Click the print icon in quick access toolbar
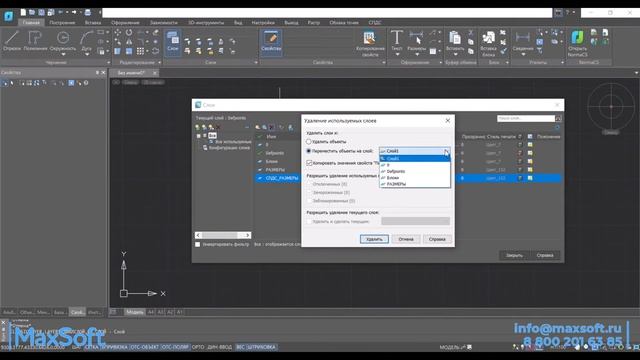This screenshot has width=640, height=360. (x=87, y=13)
